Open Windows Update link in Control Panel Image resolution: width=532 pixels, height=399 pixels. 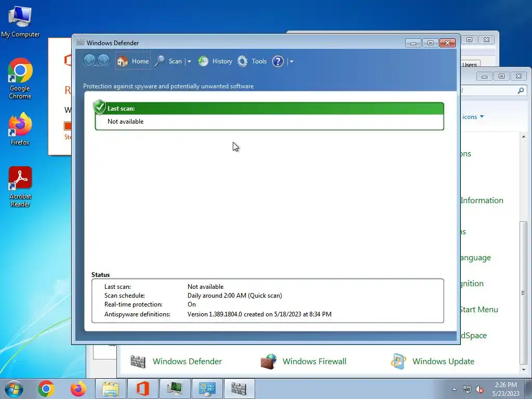pyautogui.click(x=443, y=362)
